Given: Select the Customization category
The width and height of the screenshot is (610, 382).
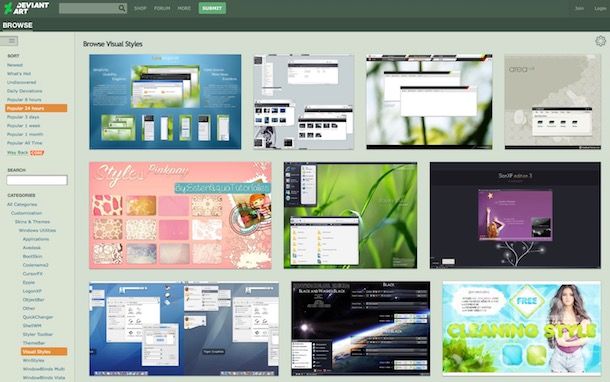Looking at the screenshot, I should [x=26, y=213].
